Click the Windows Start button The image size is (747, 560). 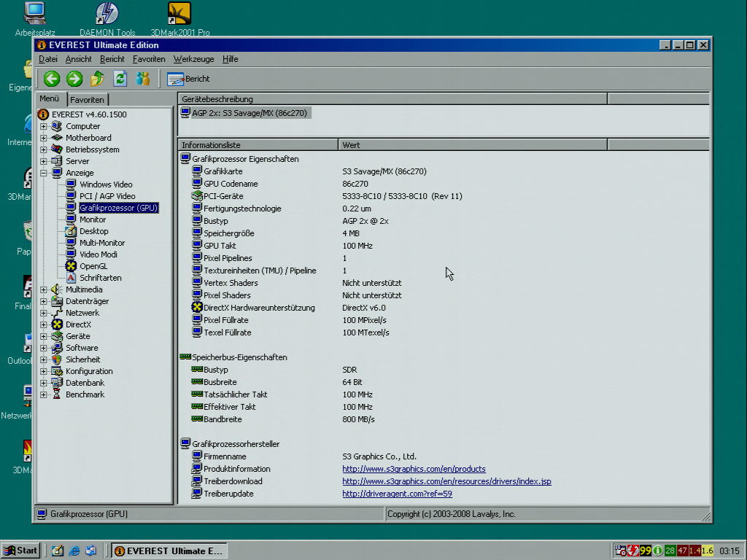coord(20,551)
